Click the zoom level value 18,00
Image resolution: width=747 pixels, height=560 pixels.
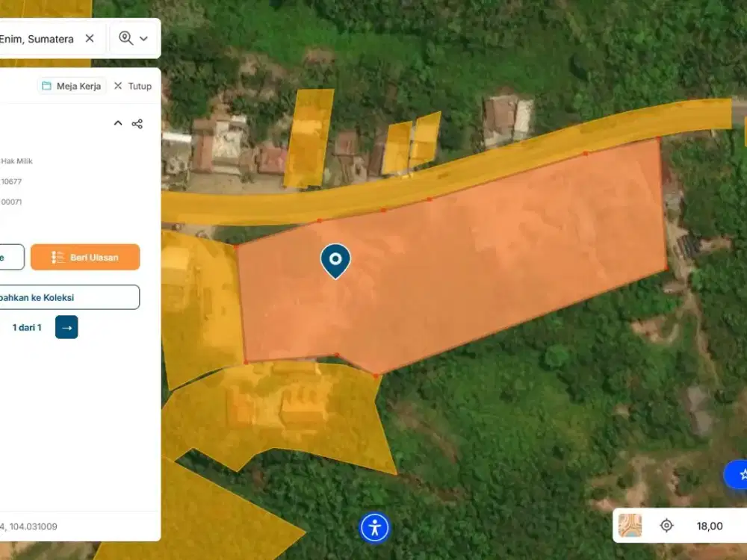710,526
